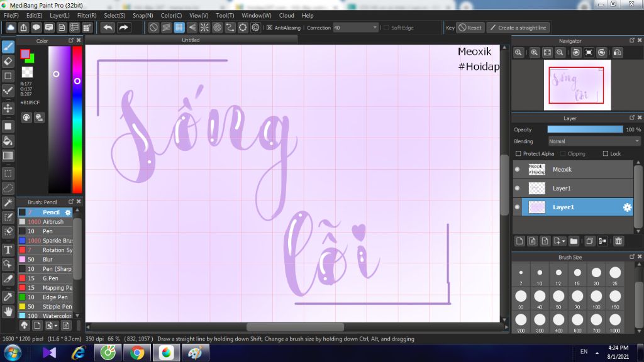Open snap settings gear icon

coord(255,28)
